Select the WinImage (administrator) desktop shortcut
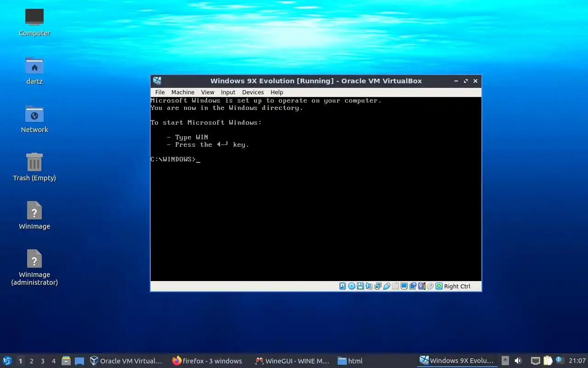588x368 pixels. coord(34,267)
